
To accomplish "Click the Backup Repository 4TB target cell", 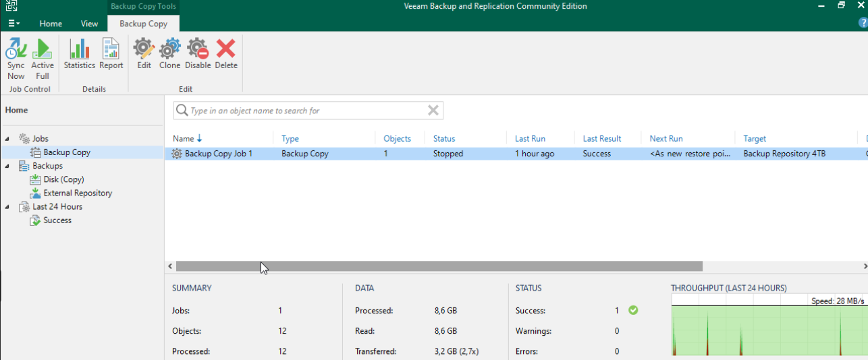I will (784, 154).
